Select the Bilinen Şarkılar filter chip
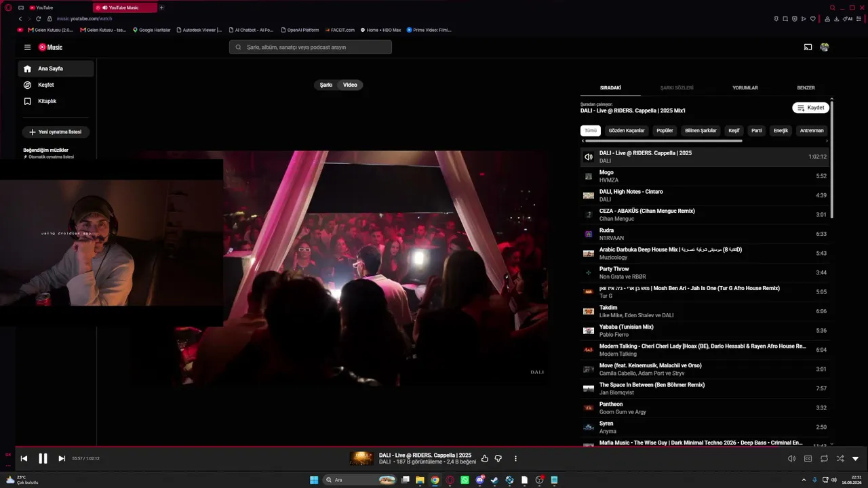 (x=701, y=131)
